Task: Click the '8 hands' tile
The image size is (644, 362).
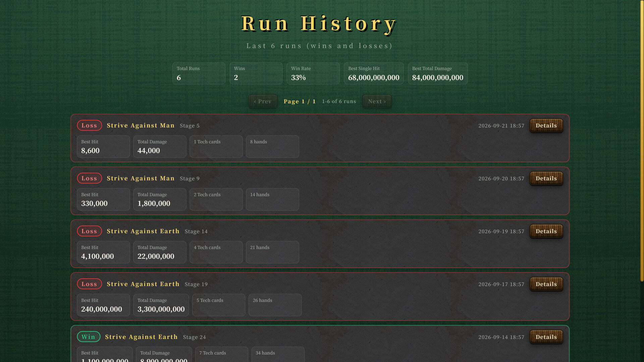Action: tap(272, 146)
